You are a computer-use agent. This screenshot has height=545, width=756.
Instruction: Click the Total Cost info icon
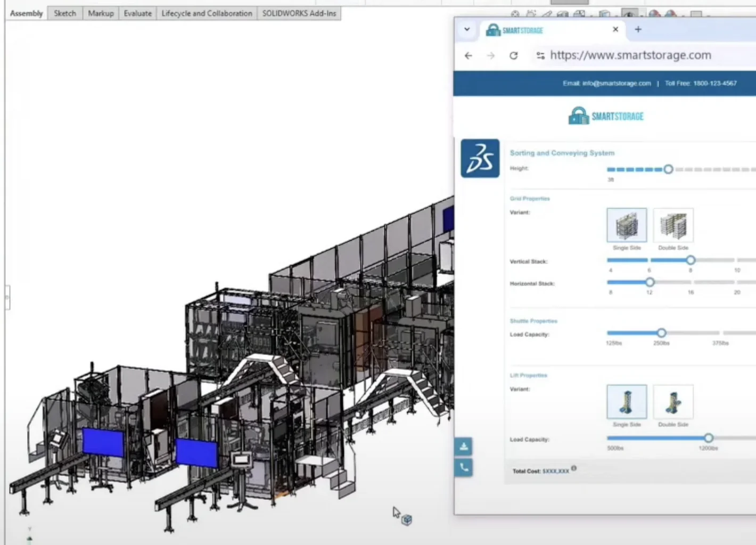[x=573, y=468]
